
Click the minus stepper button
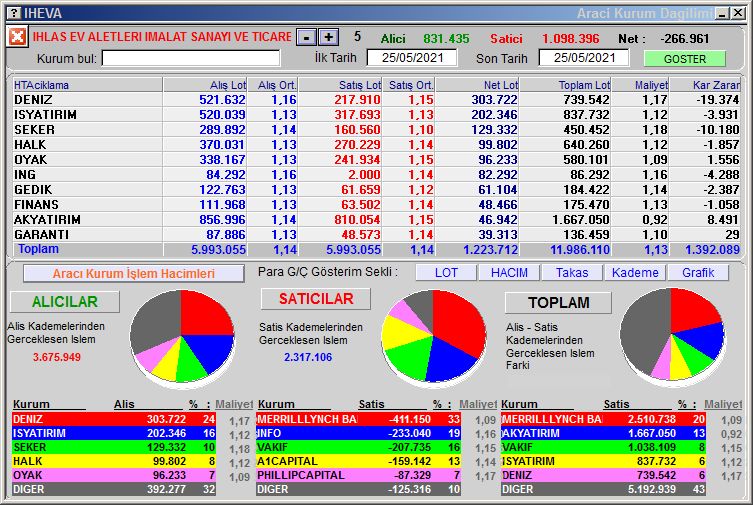tap(307, 37)
